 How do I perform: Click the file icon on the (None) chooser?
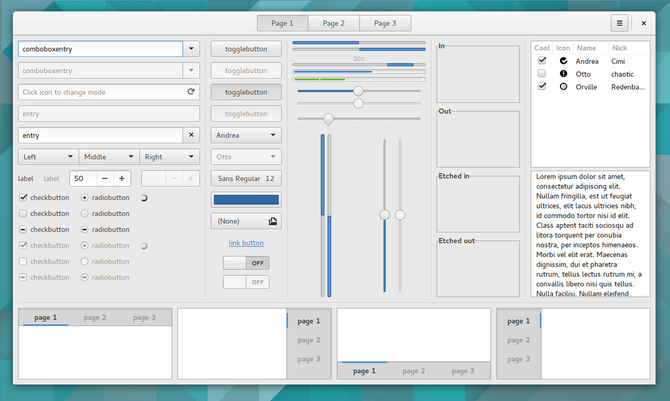pos(273,221)
